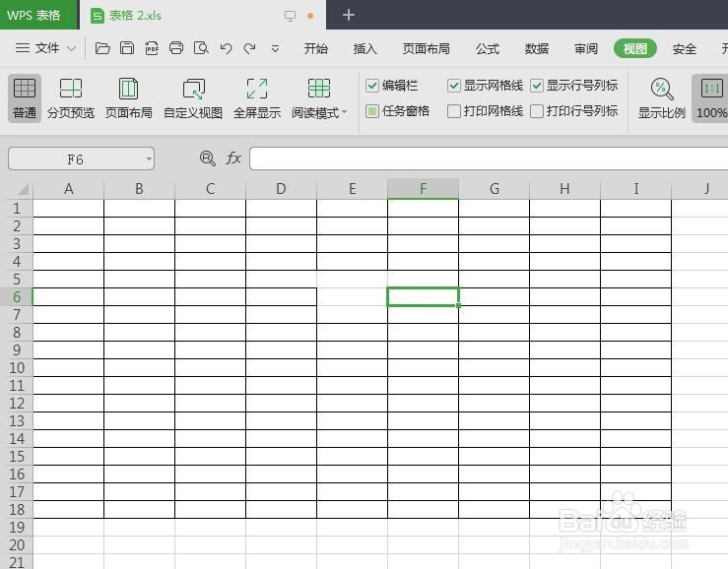Viewport: 728px width, 569px height.
Task: Toggle the 任务窗格 checkbox
Action: click(372, 111)
